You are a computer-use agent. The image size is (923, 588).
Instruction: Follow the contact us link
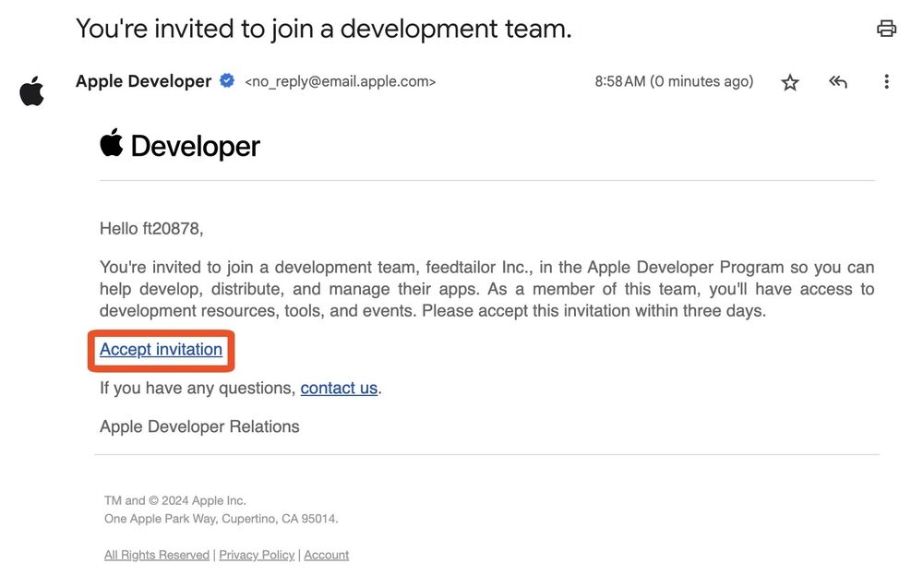[x=339, y=389]
